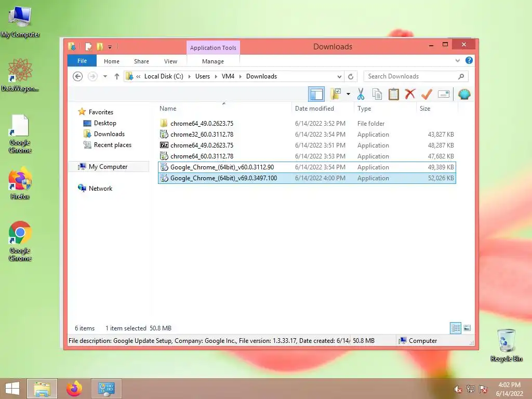Select Google_Chrome_(64bit)_v60.0.3112.90 file

(307, 167)
